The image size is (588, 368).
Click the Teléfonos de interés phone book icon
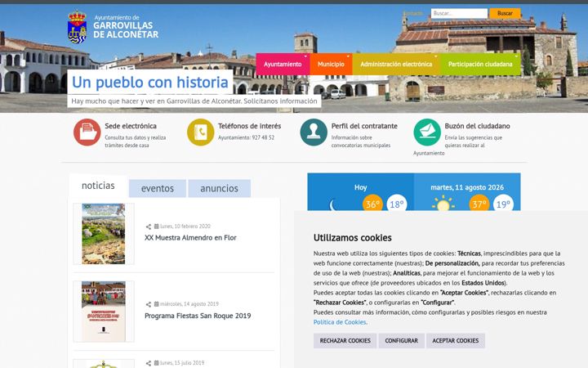pyautogui.click(x=201, y=132)
